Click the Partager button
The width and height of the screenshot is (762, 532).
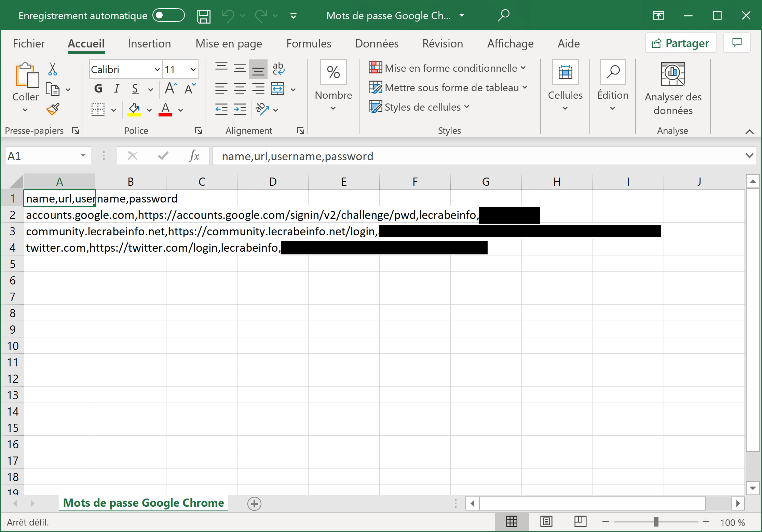681,43
